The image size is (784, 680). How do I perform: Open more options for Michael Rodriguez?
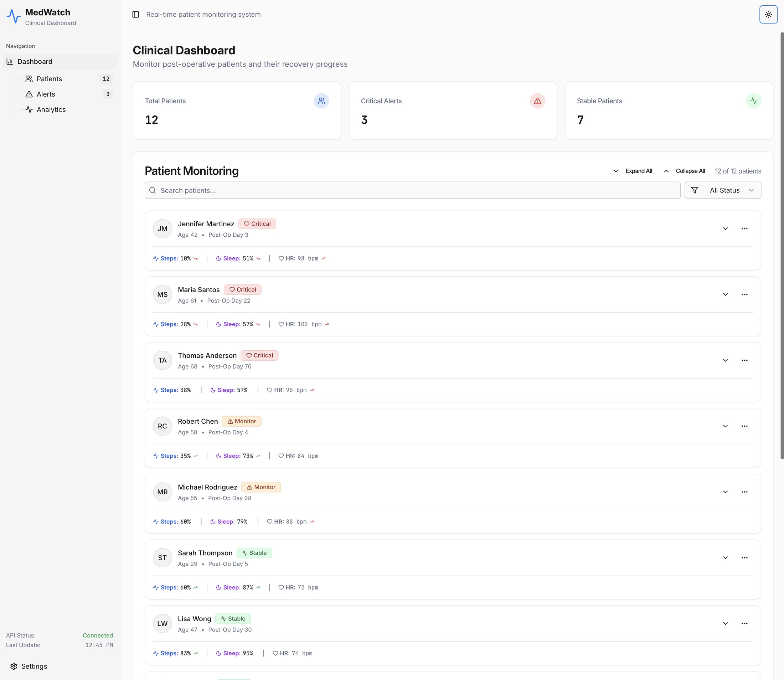(x=744, y=492)
